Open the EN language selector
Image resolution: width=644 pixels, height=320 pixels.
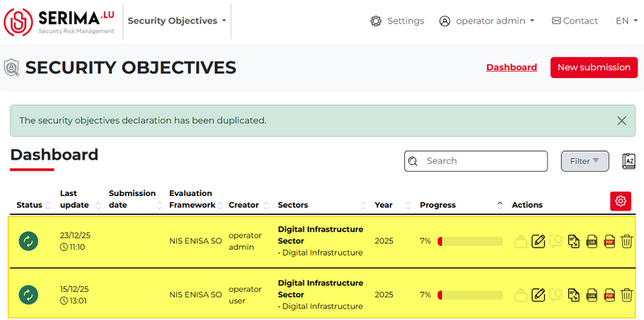(627, 21)
